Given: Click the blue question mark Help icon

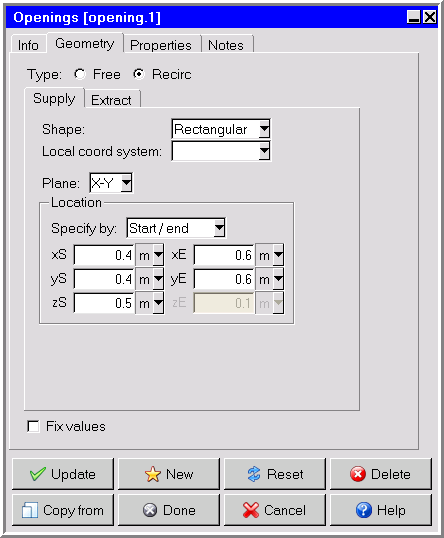Looking at the screenshot, I should point(364,510).
